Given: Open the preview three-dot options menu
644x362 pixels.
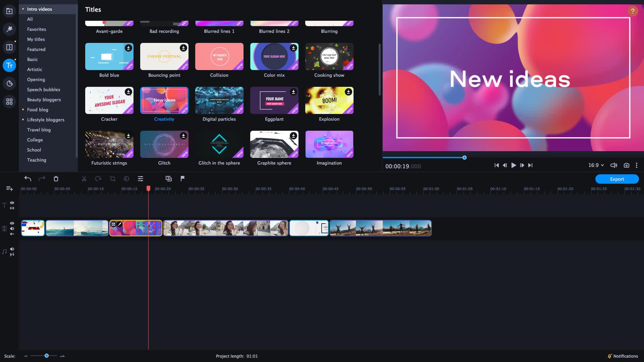Looking at the screenshot, I should (x=637, y=165).
